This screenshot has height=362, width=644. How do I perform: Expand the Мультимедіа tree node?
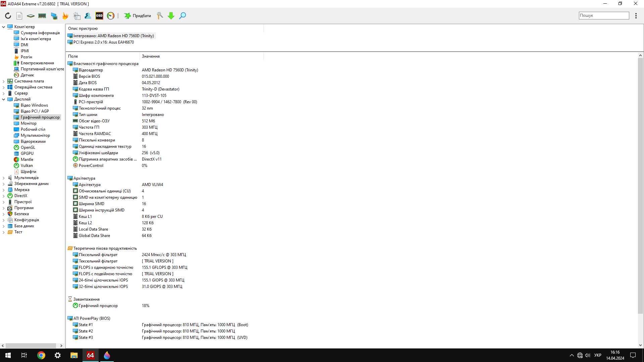click(4, 178)
